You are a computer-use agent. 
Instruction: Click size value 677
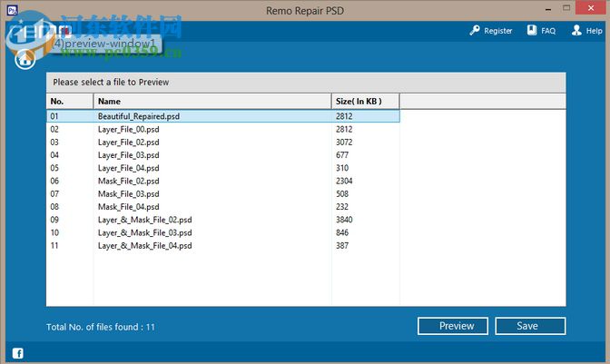pyautogui.click(x=342, y=155)
